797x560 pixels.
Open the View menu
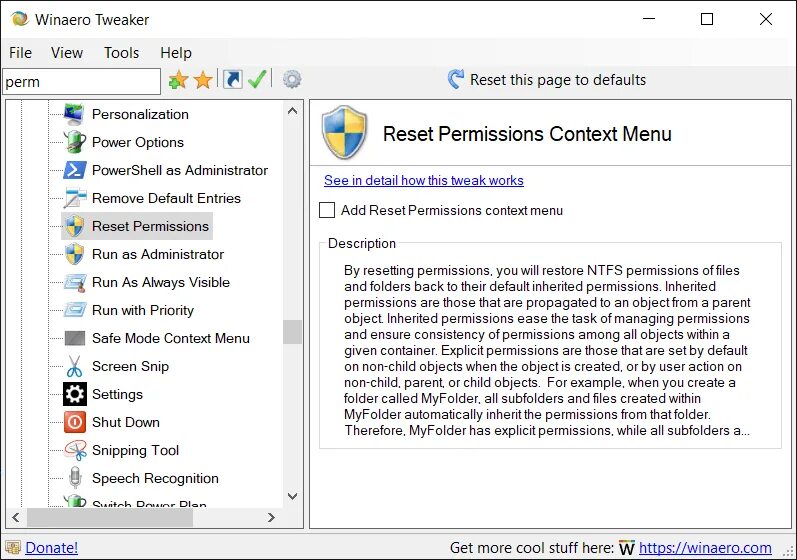[67, 52]
